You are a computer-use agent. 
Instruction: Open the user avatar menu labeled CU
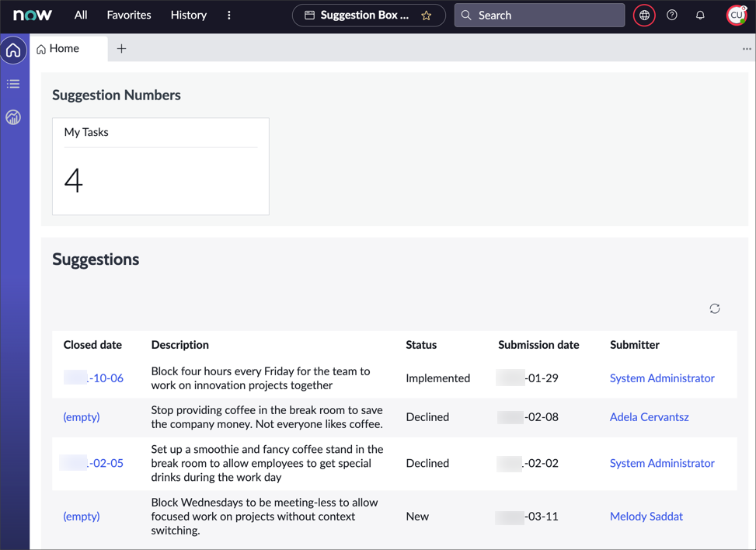click(x=736, y=15)
